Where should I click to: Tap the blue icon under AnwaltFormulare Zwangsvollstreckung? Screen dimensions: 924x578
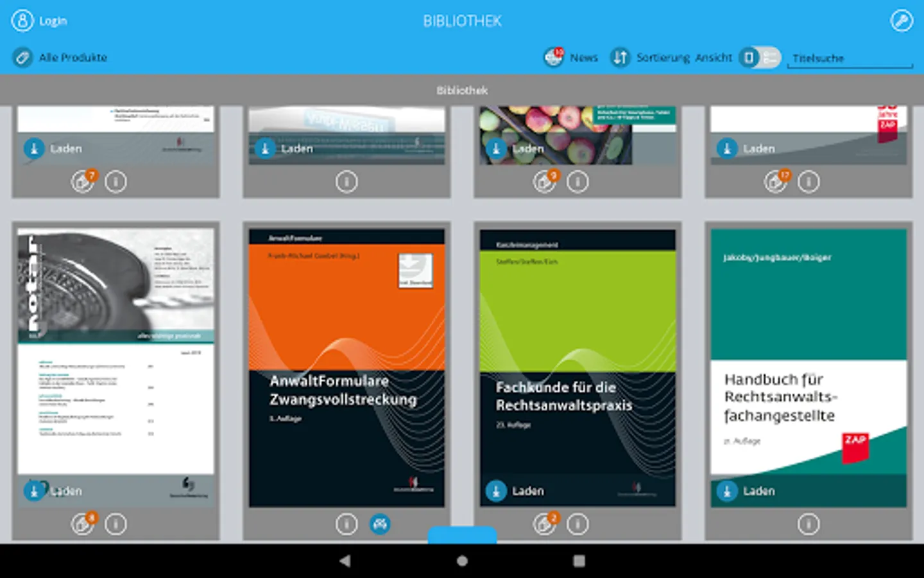[380, 524]
